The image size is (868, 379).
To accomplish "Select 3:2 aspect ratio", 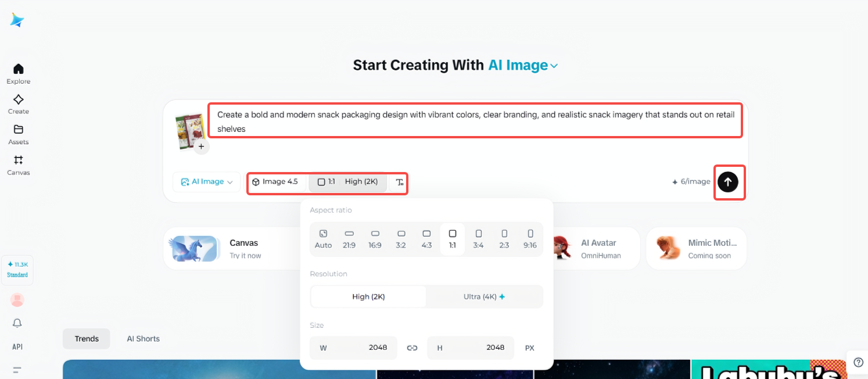I will 401,239.
